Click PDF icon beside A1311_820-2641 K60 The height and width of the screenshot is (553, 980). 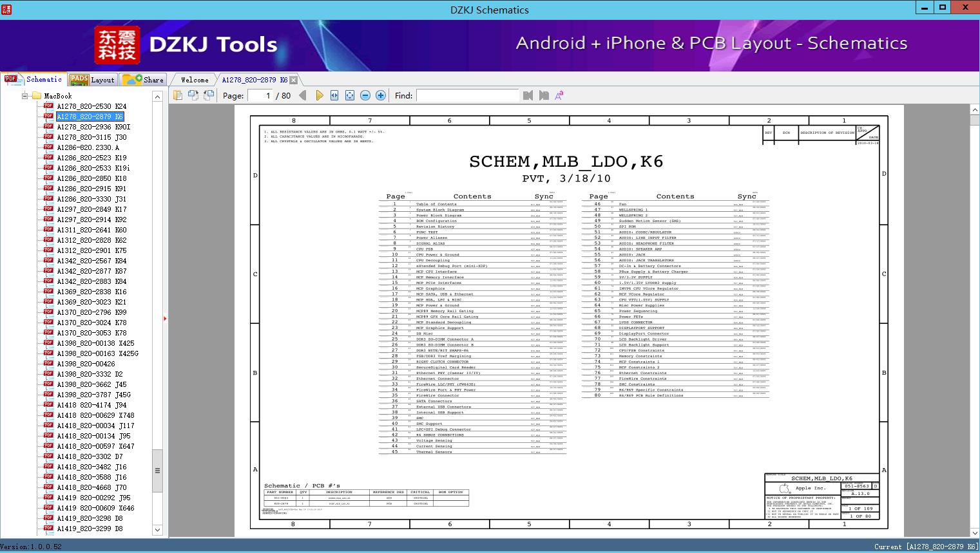(48, 230)
